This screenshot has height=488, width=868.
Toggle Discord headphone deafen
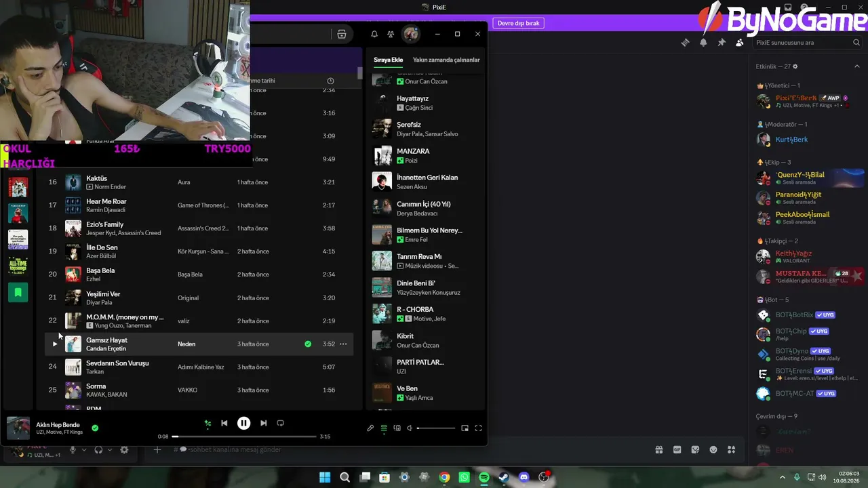pyautogui.click(x=98, y=449)
